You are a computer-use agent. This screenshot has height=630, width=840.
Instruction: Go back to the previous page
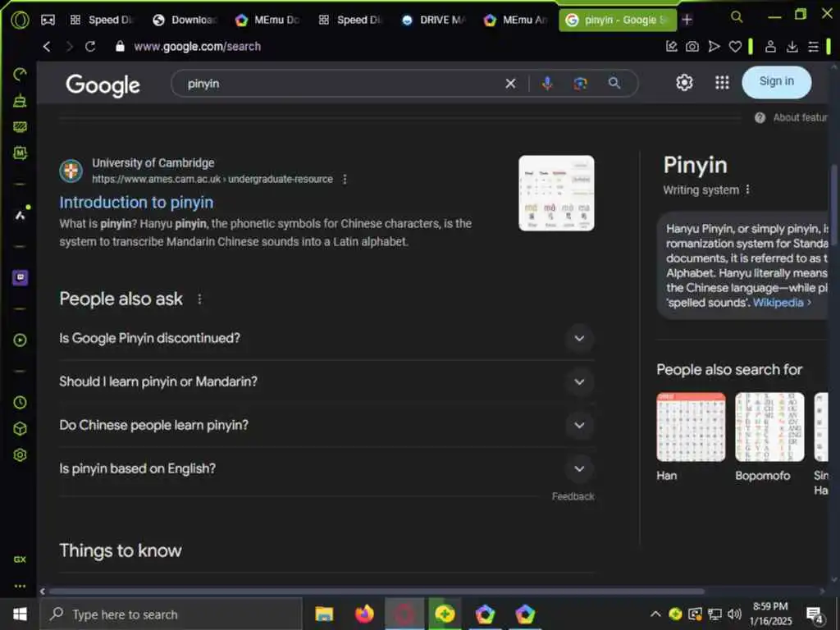click(47, 47)
